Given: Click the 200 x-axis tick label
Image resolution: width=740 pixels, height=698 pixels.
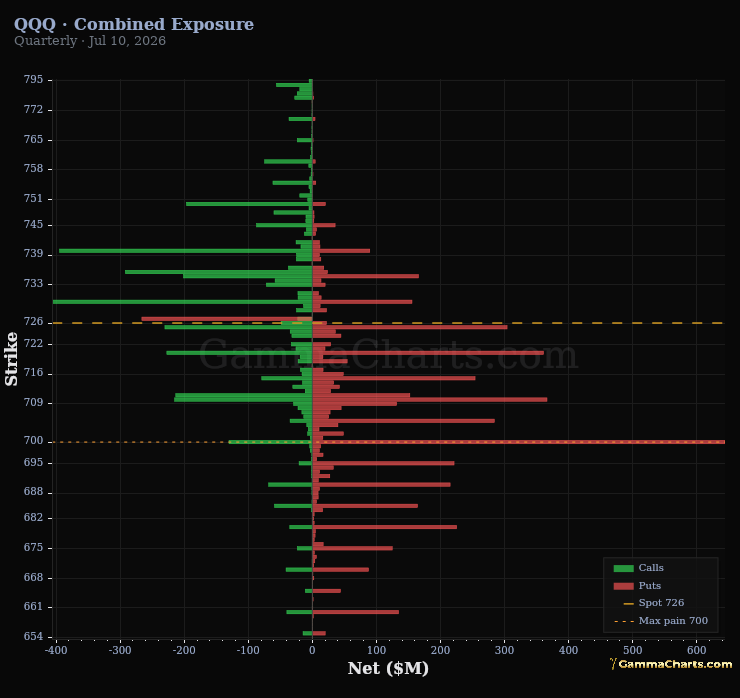Looking at the screenshot, I should [440, 650].
